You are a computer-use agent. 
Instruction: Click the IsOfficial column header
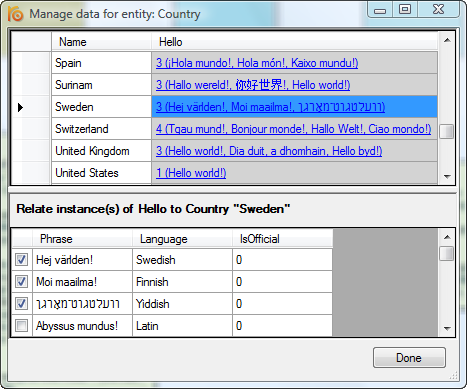pos(282,239)
